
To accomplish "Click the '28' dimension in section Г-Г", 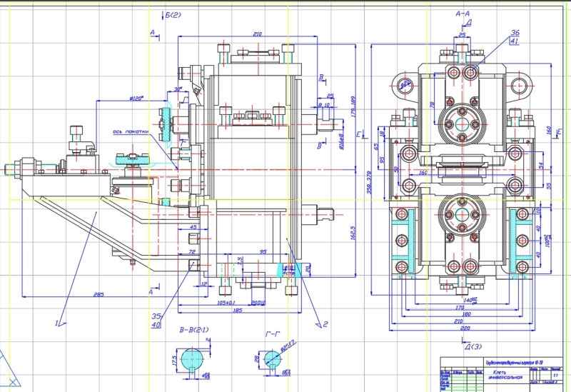I will click(257, 359).
